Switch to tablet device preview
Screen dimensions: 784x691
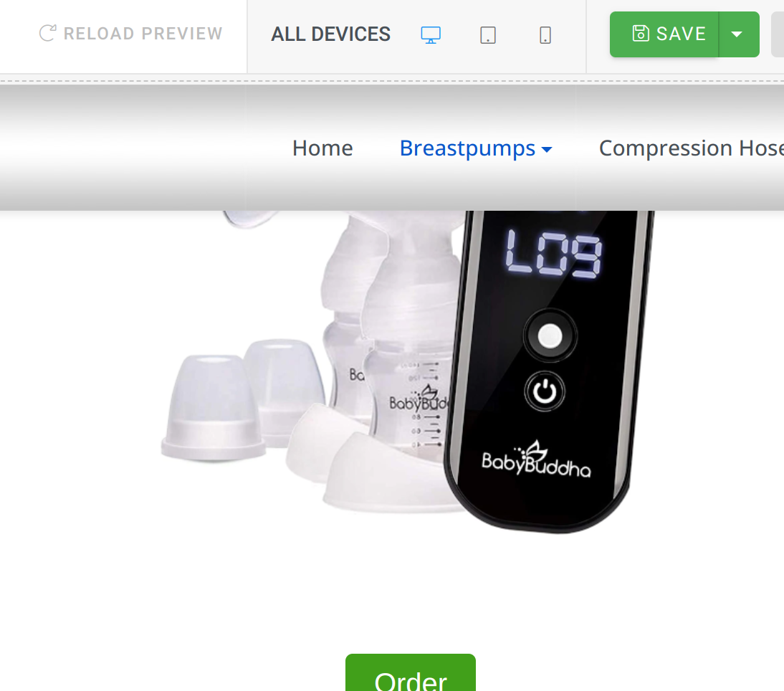488,35
